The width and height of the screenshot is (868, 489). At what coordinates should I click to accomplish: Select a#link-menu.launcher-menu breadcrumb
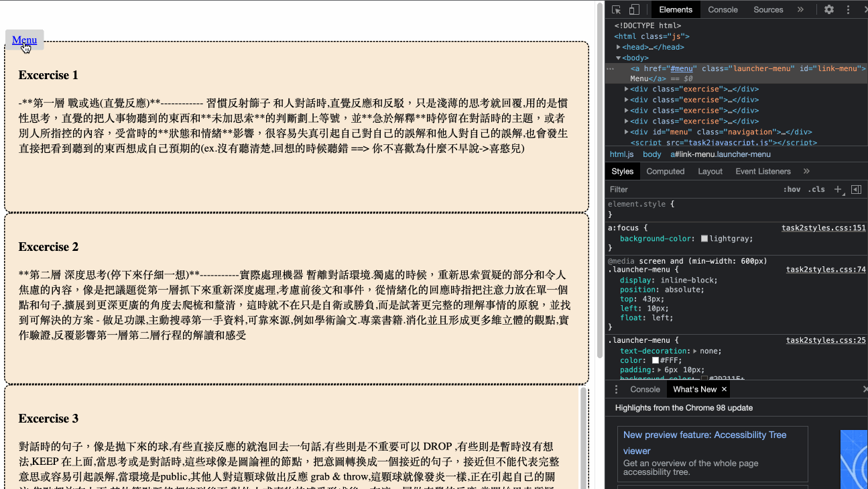click(721, 154)
